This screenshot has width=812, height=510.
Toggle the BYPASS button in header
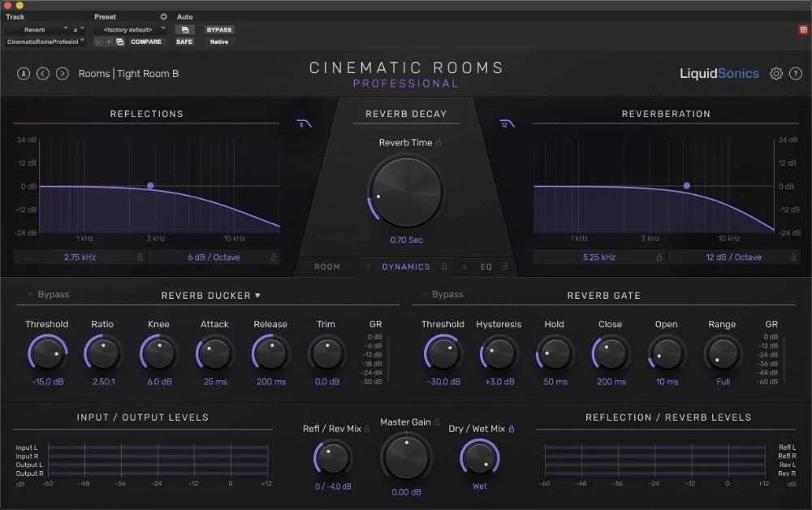click(219, 29)
